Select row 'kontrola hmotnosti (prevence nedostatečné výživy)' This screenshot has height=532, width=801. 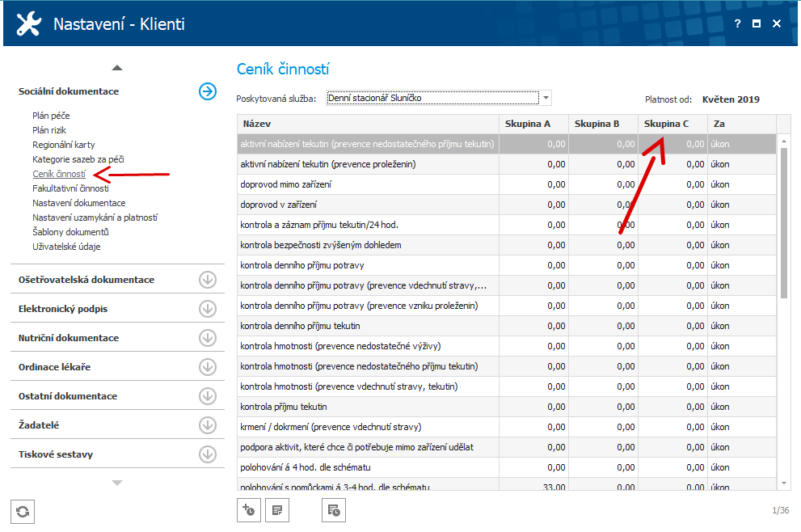(x=507, y=346)
